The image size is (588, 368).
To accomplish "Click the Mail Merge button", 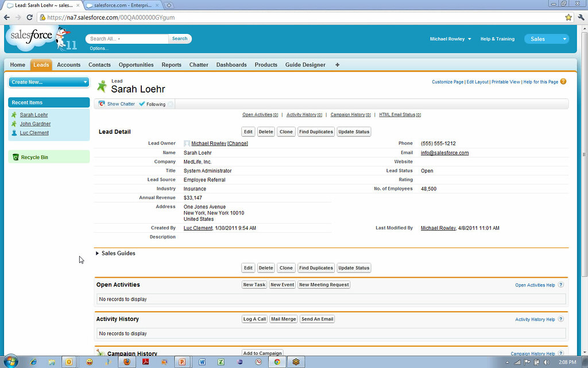I will pyautogui.click(x=284, y=319).
